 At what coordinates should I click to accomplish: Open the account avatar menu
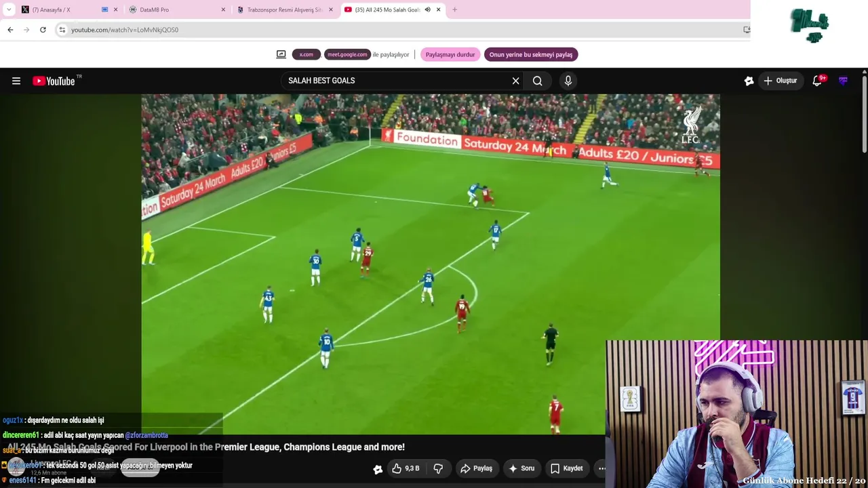[843, 81]
